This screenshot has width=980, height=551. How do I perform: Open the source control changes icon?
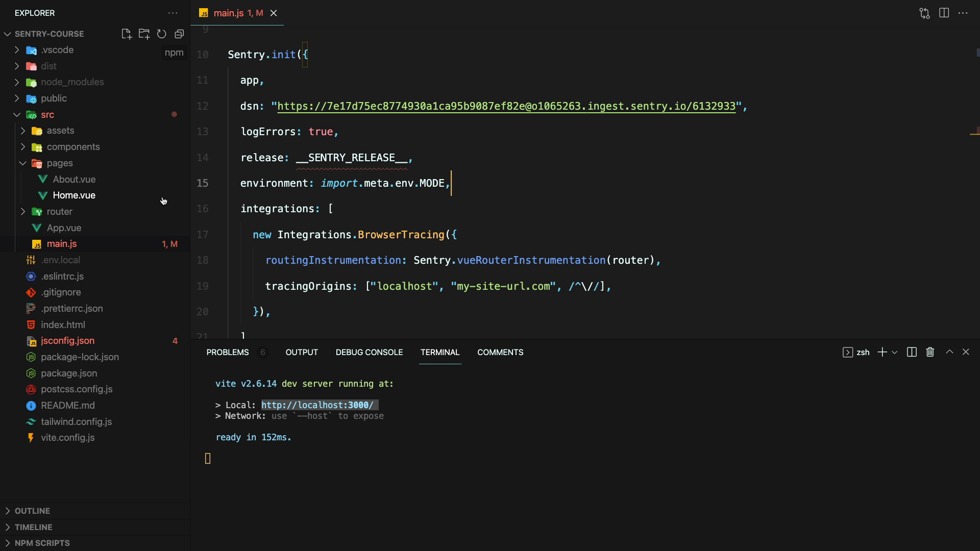[924, 13]
